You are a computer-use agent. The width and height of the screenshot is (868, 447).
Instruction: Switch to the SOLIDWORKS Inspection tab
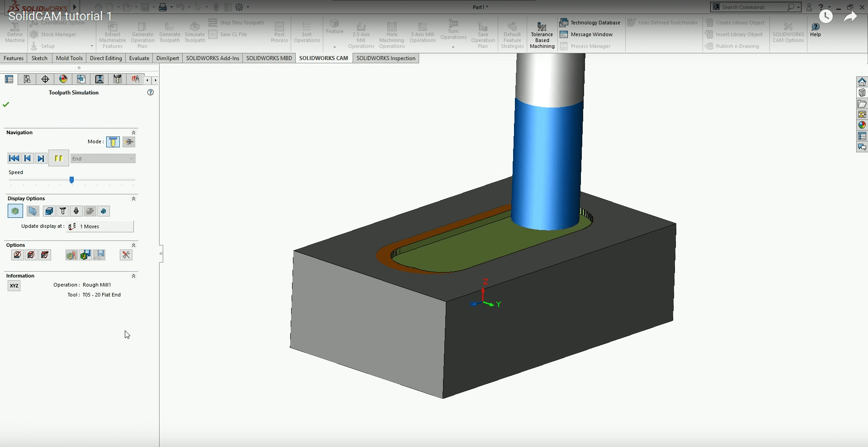(386, 58)
